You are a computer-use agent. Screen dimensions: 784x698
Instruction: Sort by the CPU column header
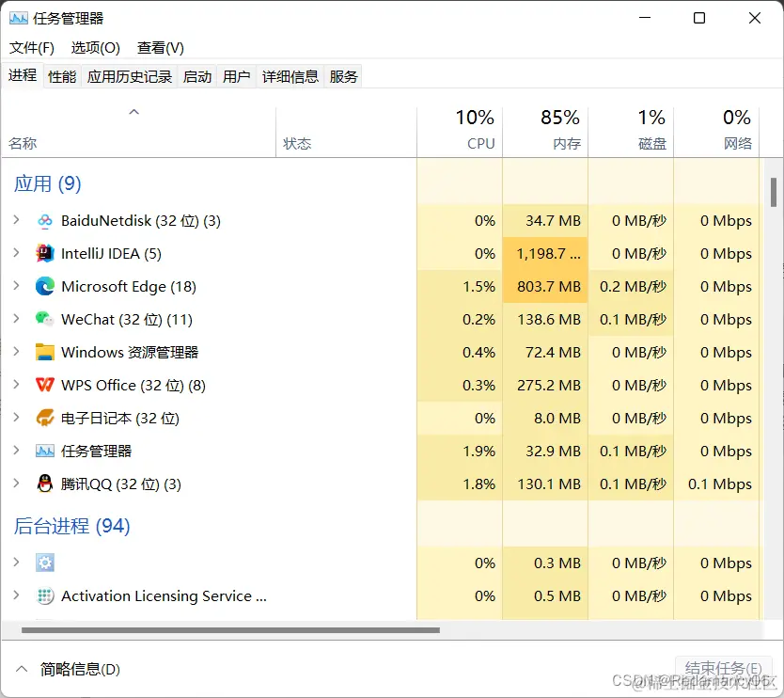(460, 132)
